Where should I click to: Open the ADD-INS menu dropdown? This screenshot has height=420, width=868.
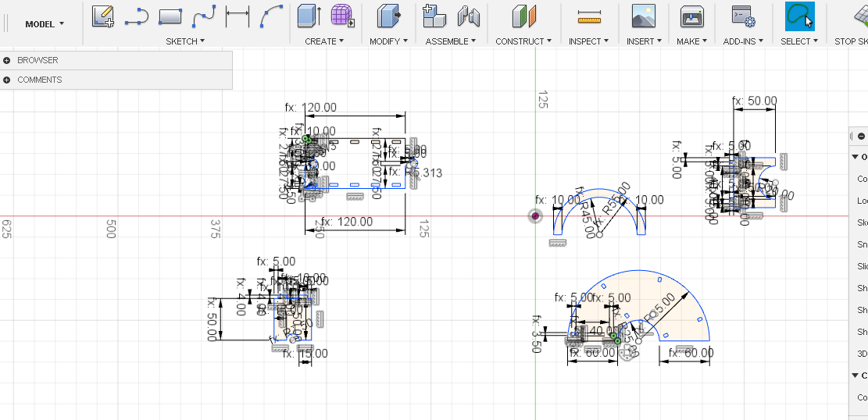(x=744, y=41)
